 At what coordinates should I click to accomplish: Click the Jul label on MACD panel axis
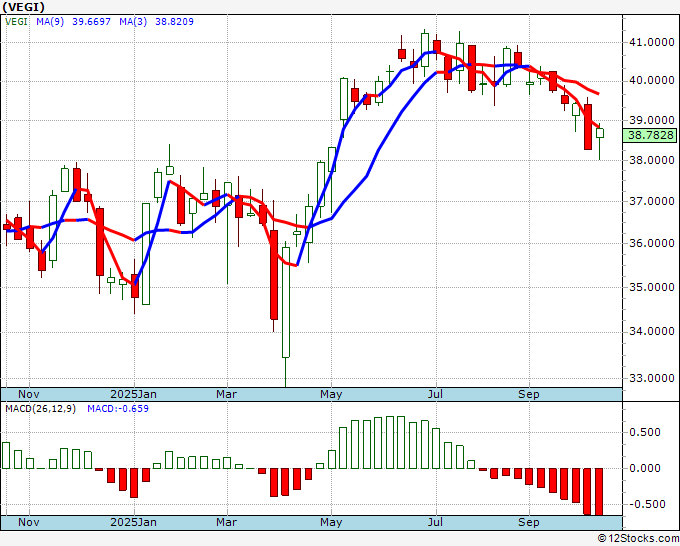(x=435, y=522)
